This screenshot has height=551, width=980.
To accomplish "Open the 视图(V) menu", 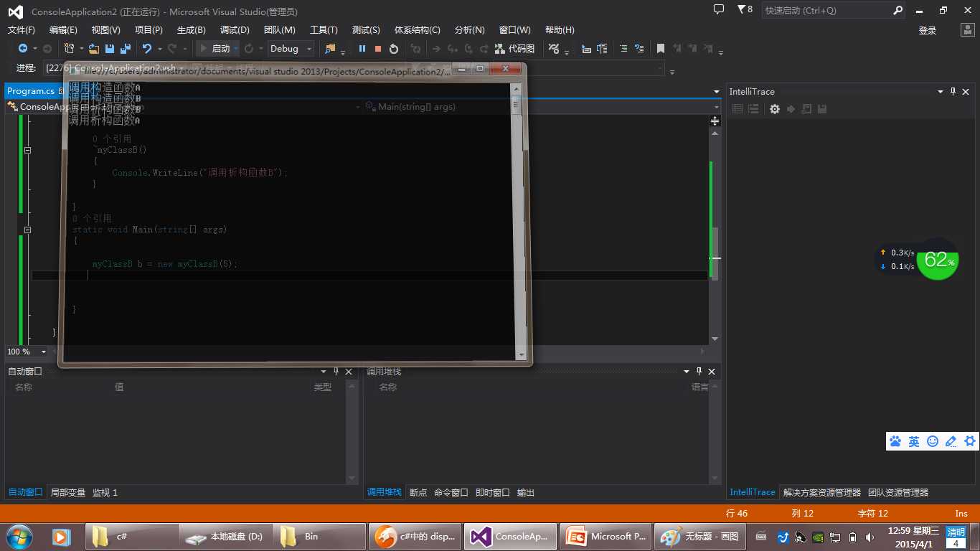I will pyautogui.click(x=106, y=30).
